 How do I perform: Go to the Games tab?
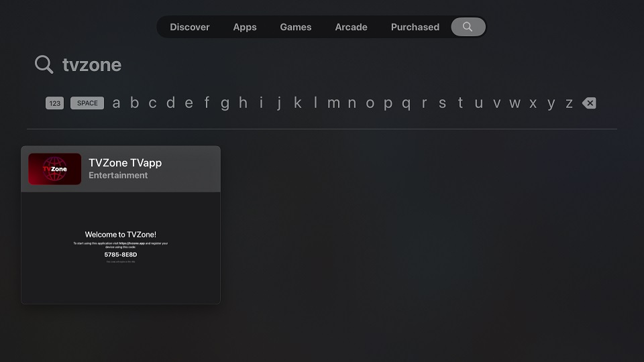tap(296, 27)
